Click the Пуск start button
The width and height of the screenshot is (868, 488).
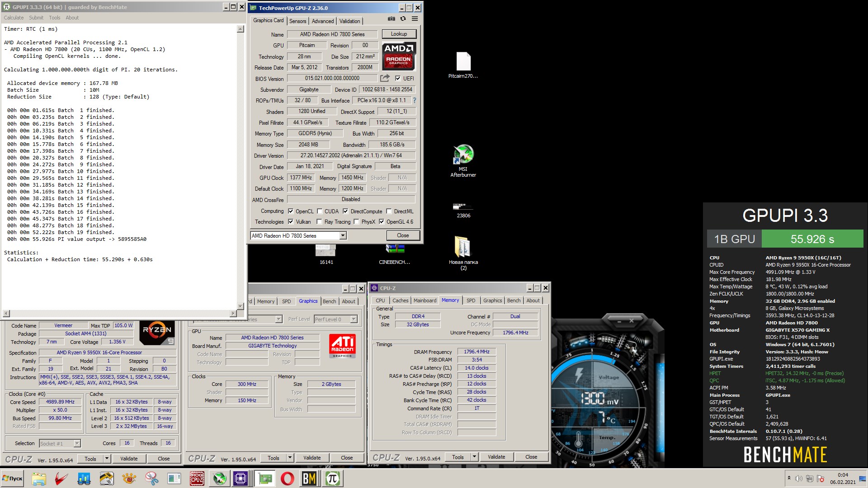pos(13,479)
